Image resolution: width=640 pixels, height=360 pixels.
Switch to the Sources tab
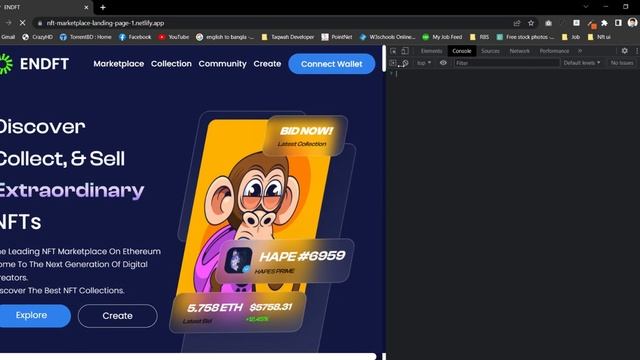(490, 51)
